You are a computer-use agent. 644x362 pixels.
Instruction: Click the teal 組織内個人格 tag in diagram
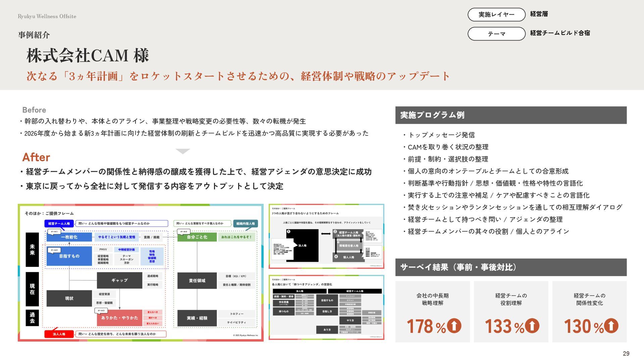click(x=246, y=224)
